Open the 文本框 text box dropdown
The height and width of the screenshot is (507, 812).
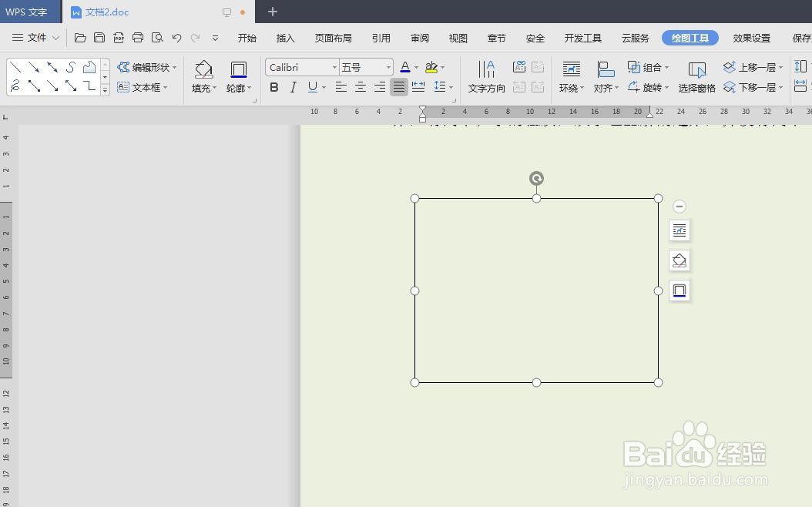point(143,88)
